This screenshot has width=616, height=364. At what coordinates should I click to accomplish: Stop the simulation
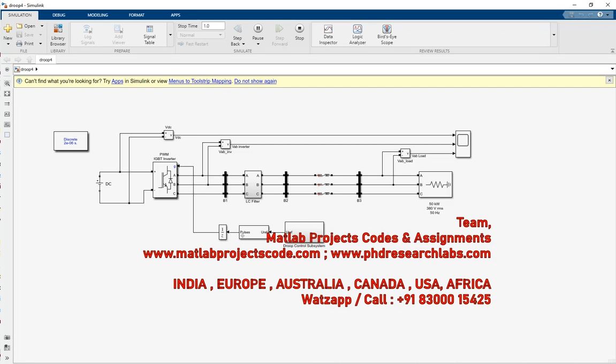pyautogui.click(x=299, y=32)
